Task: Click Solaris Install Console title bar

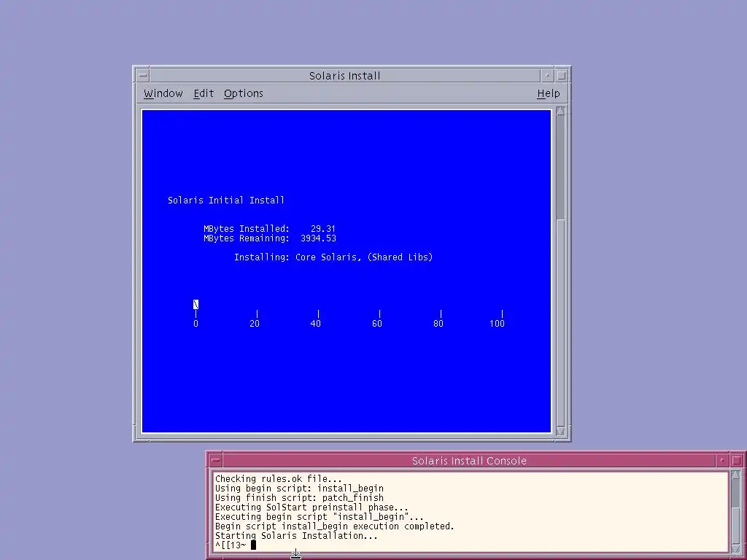Action: click(x=469, y=461)
